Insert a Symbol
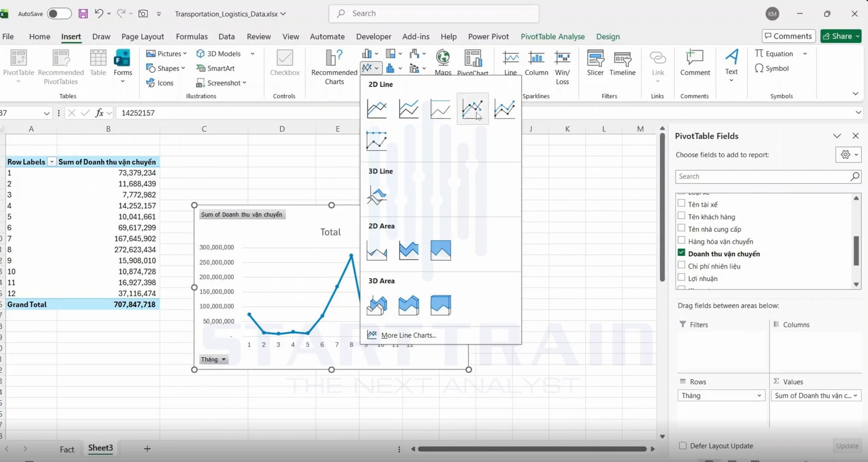Viewport: 868px width, 462px height. (772, 68)
